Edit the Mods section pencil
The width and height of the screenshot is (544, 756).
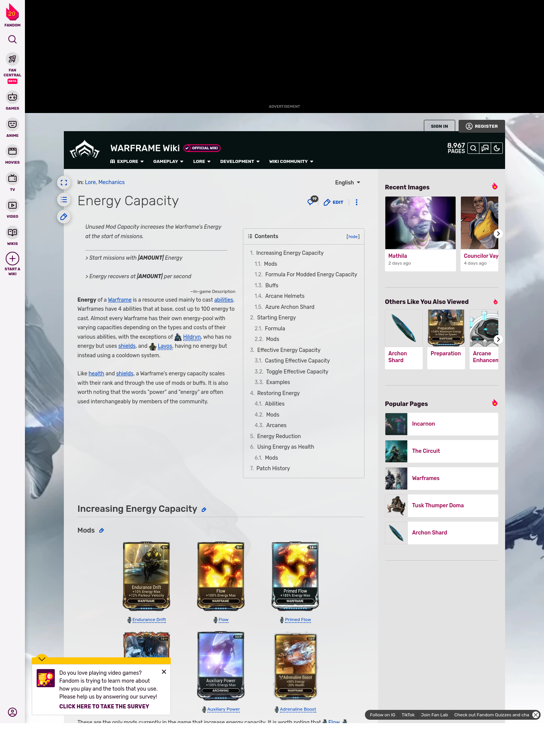[x=102, y=531]
